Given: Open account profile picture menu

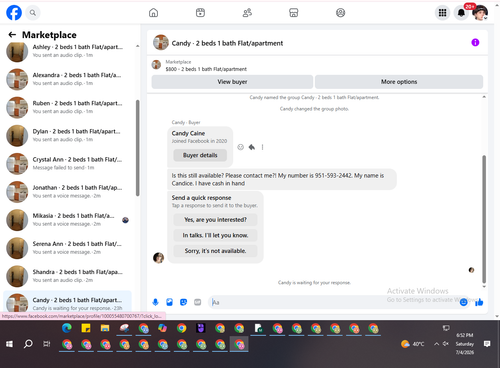Looking at the screenshot, I should [x=480, y=13].
